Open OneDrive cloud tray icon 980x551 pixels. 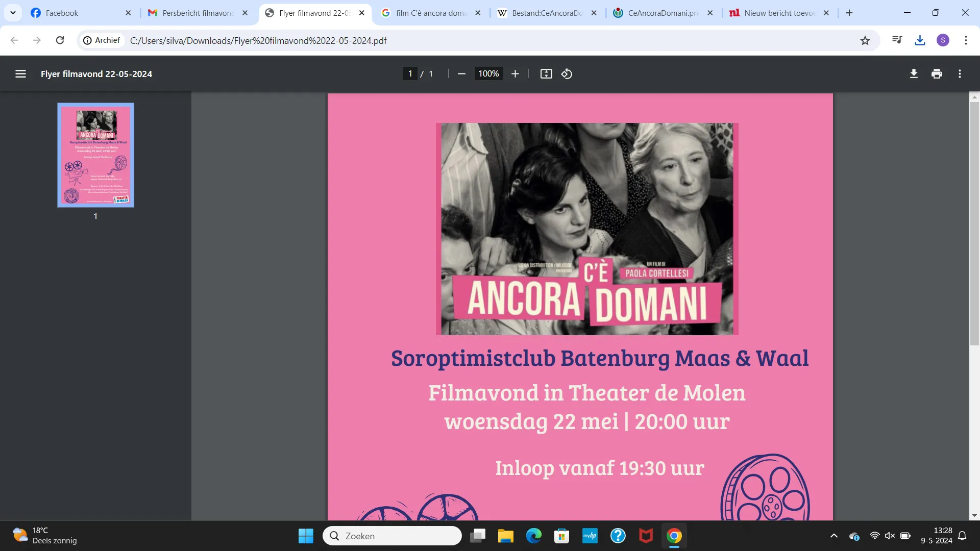(x=854, y=536)
